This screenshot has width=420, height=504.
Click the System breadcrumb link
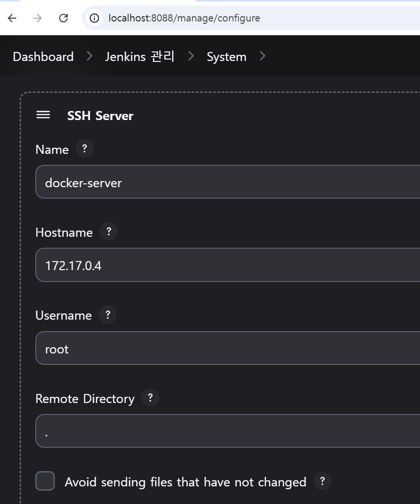(x=226, y=57)
